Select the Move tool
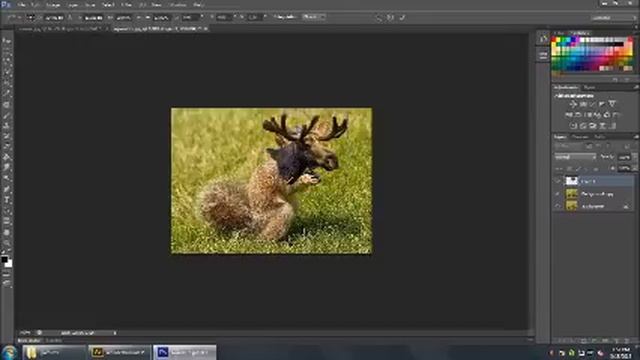Viewport: 640px width, 360px height. click(x=7, y=41)
